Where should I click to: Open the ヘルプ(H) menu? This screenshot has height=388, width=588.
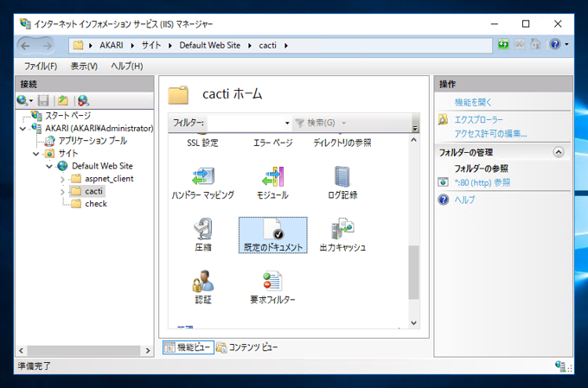coord(127,67)
